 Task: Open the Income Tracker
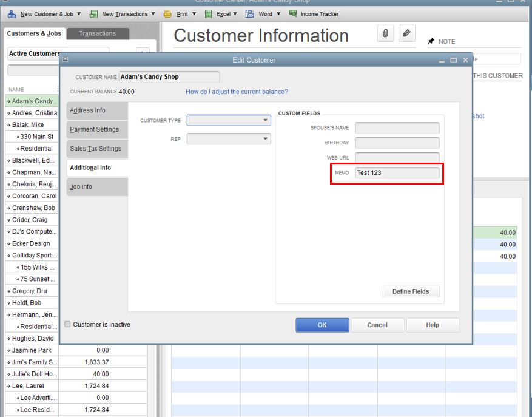pyautogui.click(x=314, y=14)
